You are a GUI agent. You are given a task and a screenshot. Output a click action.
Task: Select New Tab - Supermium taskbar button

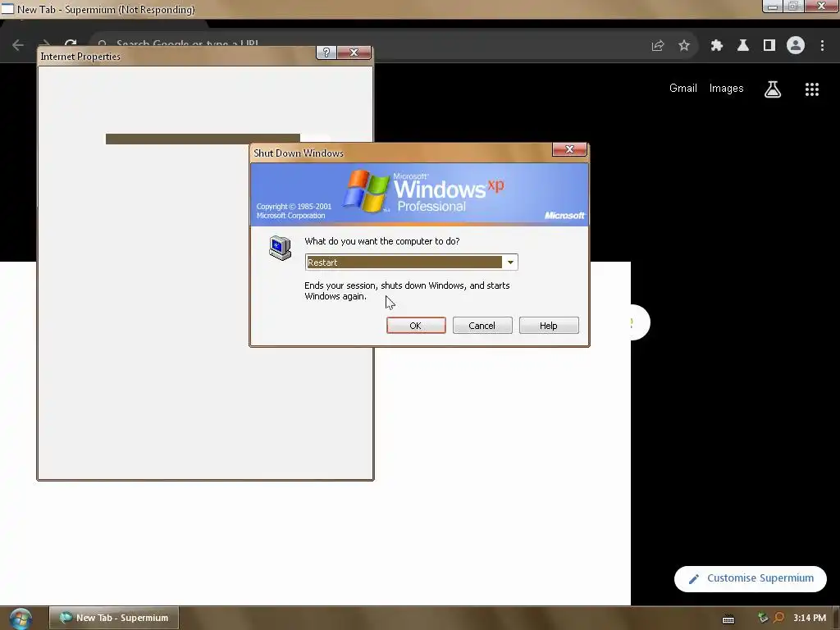pos(114,618)
